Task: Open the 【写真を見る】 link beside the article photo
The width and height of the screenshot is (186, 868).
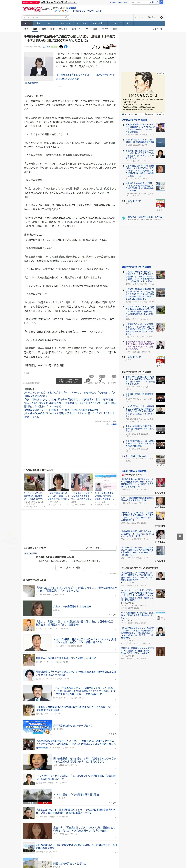Action: 86,77
